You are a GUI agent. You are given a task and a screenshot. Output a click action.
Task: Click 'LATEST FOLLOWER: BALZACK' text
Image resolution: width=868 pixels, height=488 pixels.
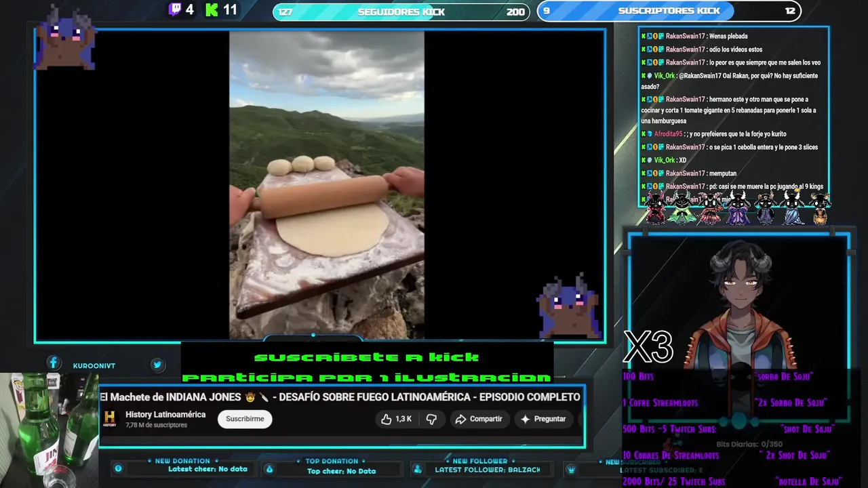488,470
